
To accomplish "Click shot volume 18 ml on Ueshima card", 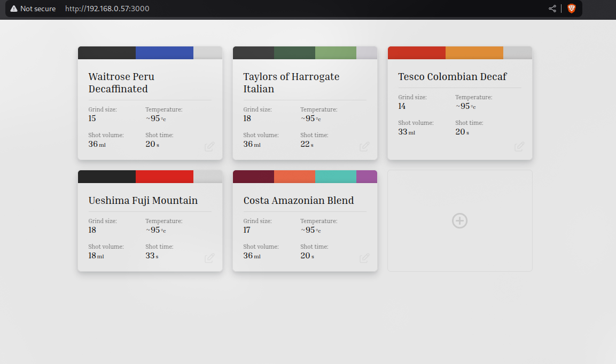I will click(x=96, y=256).
